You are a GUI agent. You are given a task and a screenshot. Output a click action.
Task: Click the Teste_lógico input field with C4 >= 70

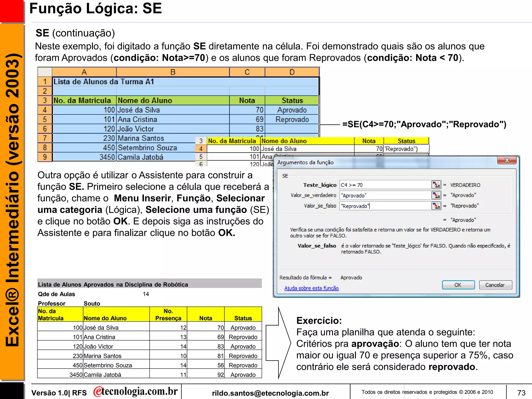coord(385,185)
